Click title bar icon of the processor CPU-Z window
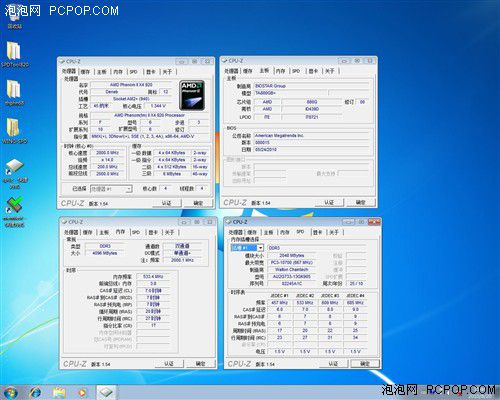This screenshot has width=500, height=400. pos(62,61)
